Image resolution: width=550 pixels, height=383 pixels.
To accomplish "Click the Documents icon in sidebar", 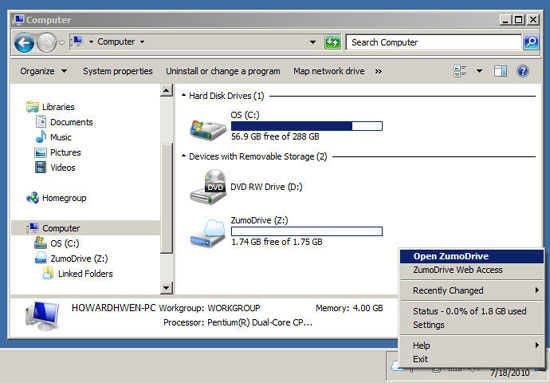I will pos(41,122).
